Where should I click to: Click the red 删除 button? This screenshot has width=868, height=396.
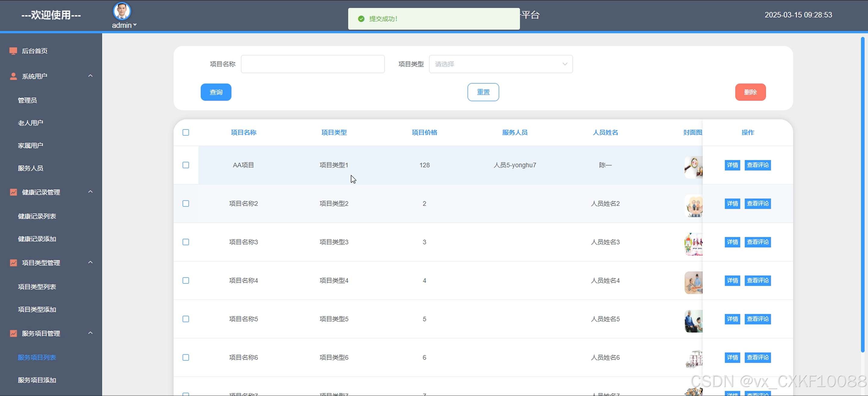(x=750, y=92)
